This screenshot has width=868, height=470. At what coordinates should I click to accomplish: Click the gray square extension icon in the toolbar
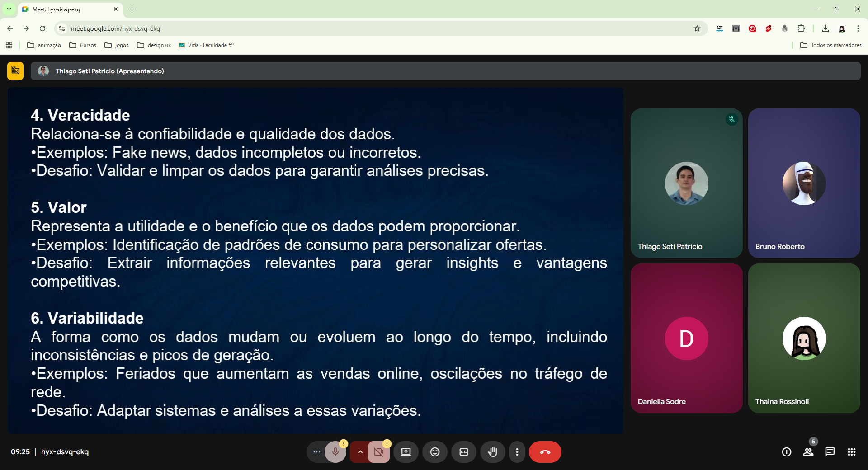(736, 28)
